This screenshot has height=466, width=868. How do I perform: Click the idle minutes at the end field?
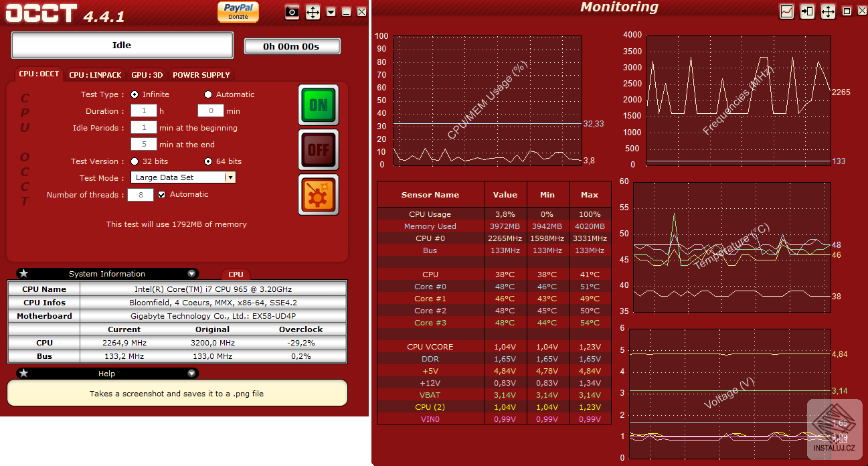pos(143,144)
